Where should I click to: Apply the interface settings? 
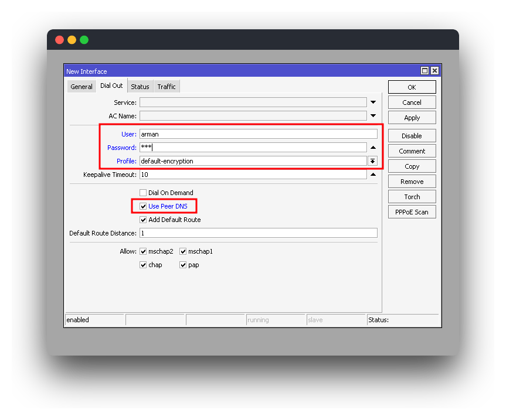pyautogui.click(x=412, y=117)
